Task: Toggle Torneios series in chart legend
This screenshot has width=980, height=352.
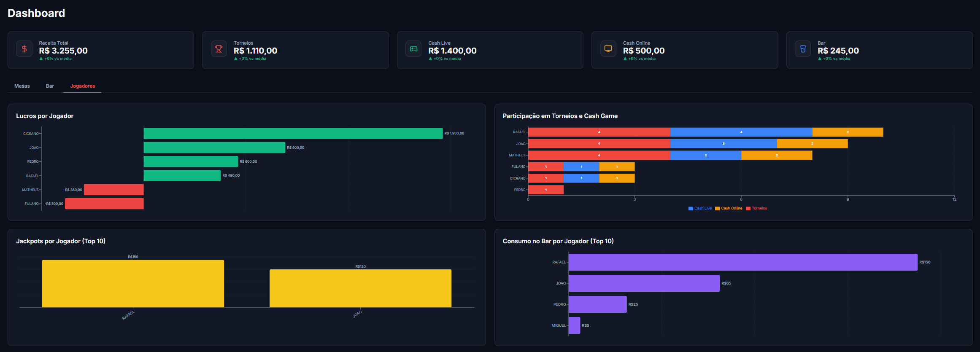Action: pos(756,208)
